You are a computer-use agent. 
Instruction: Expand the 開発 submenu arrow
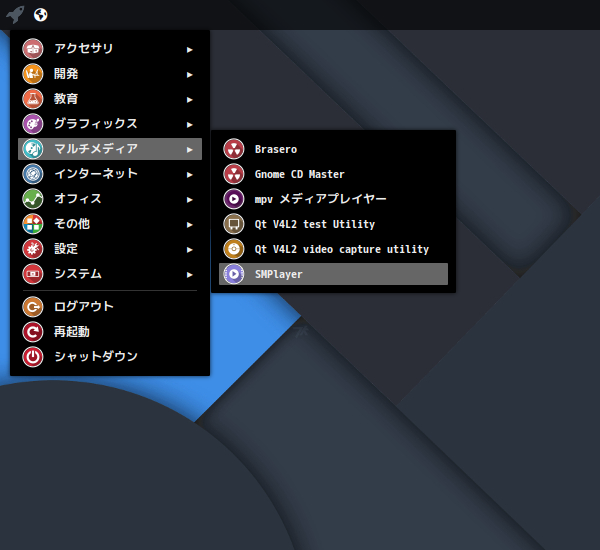click(189, 75)
